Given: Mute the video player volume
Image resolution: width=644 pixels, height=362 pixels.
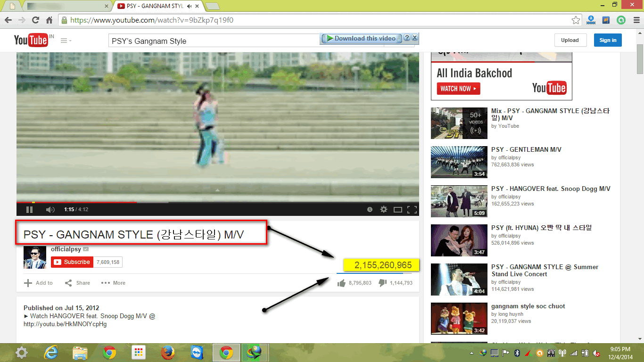Looking at the screenshot, I should coord(50,209).
